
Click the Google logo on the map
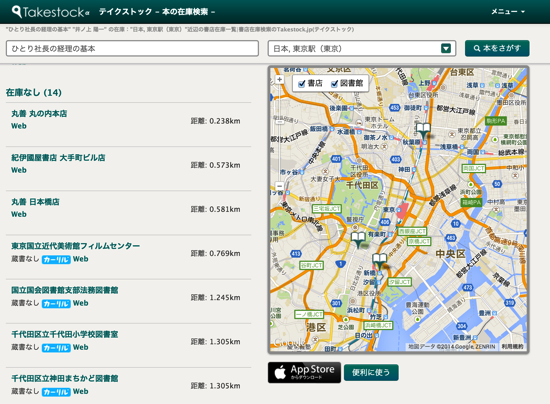pyautogui.click(x=290, y=342)
